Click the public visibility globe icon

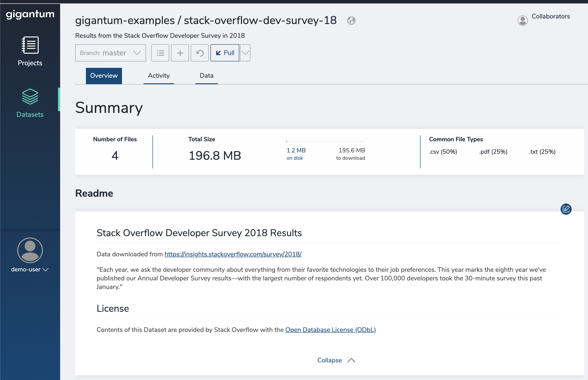pyautogui.click(x=351, y=21)
